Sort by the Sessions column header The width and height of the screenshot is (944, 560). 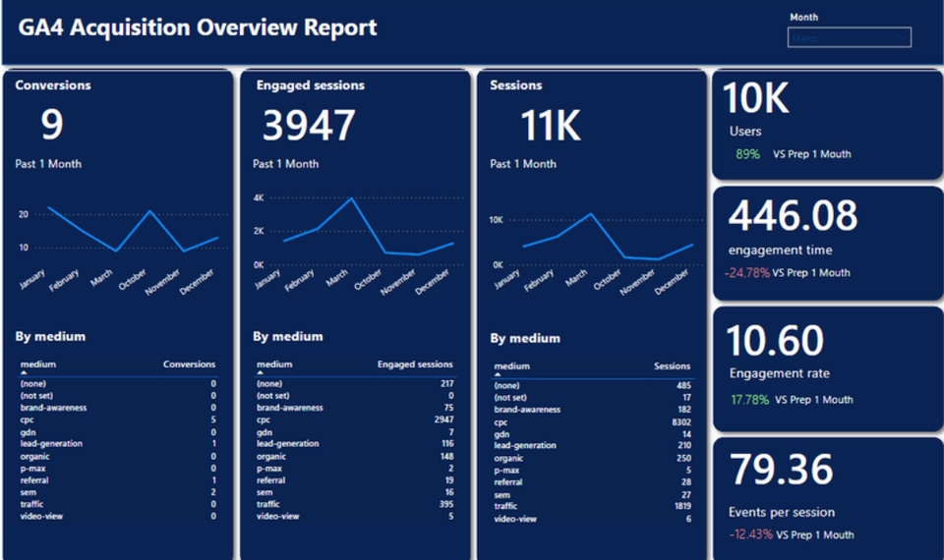(x=672, y=365)
